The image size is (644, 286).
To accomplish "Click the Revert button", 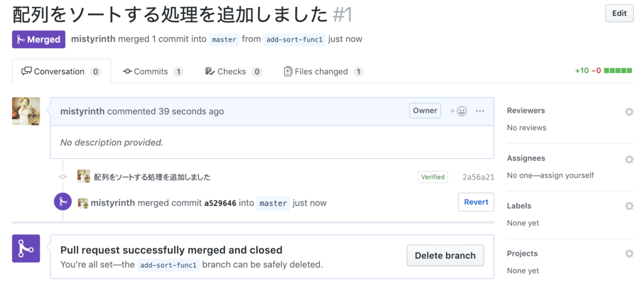I will coord(476,202).
